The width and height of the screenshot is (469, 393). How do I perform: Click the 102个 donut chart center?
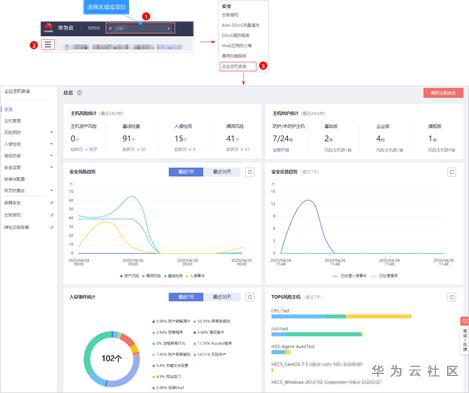click(x=111, y=358)
